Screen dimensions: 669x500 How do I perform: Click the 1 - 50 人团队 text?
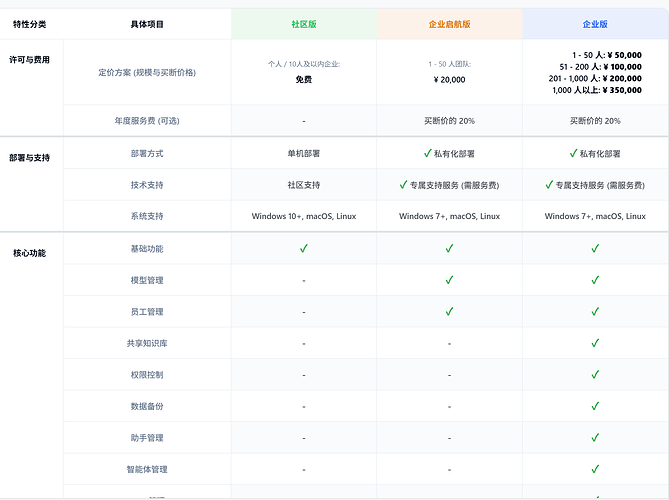(449, 64)
